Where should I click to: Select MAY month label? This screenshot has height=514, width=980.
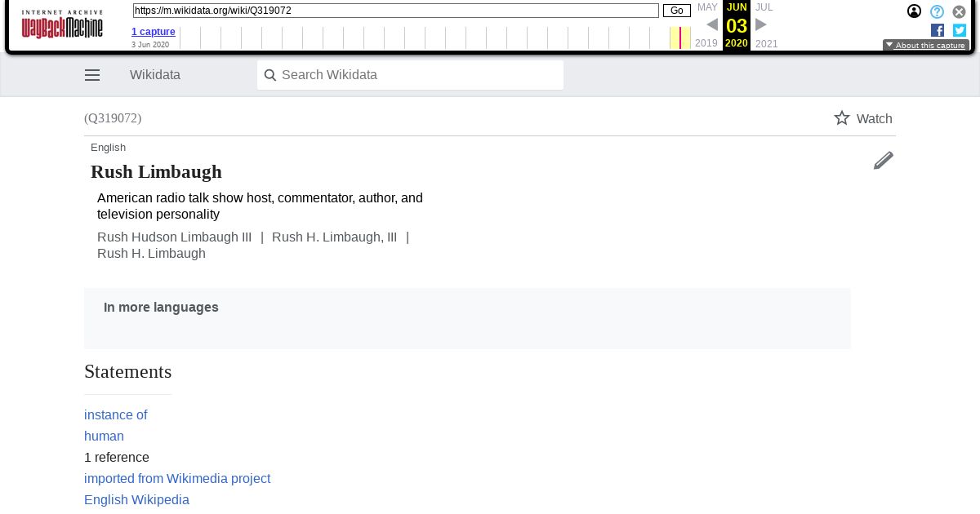[707, 7]
